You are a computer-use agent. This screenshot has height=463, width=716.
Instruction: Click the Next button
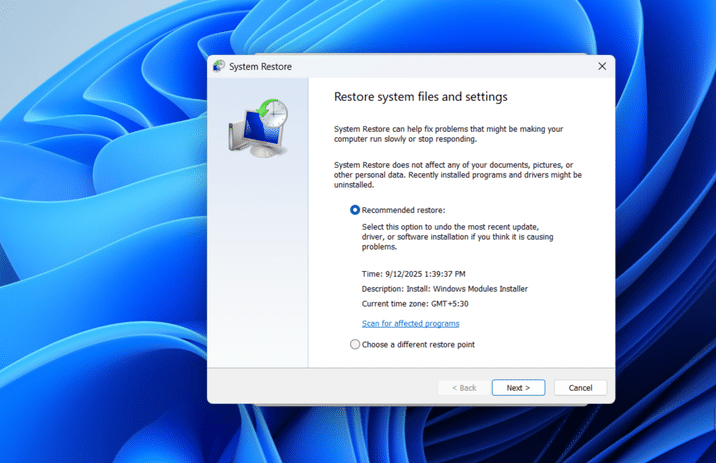coord(518,388)
